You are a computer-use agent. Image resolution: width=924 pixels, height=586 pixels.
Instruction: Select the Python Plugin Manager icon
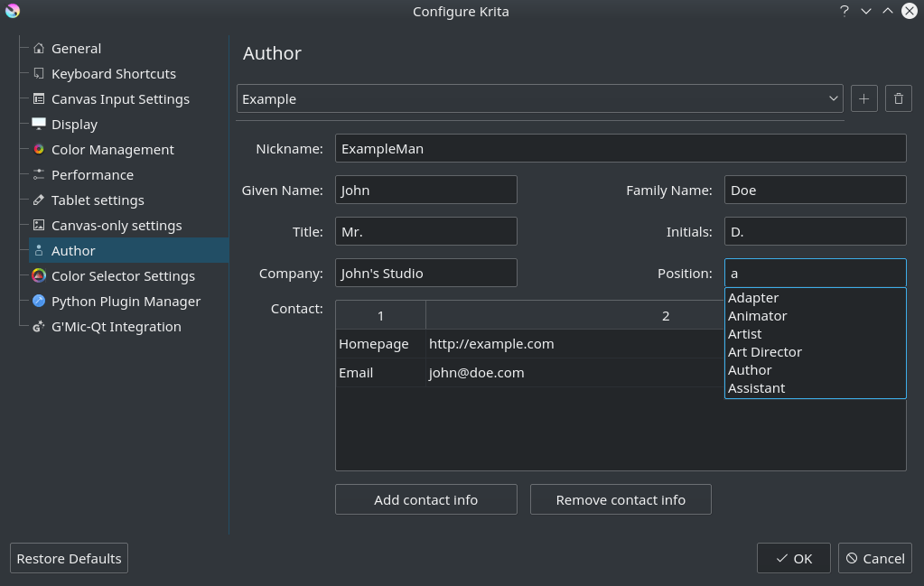39,301
